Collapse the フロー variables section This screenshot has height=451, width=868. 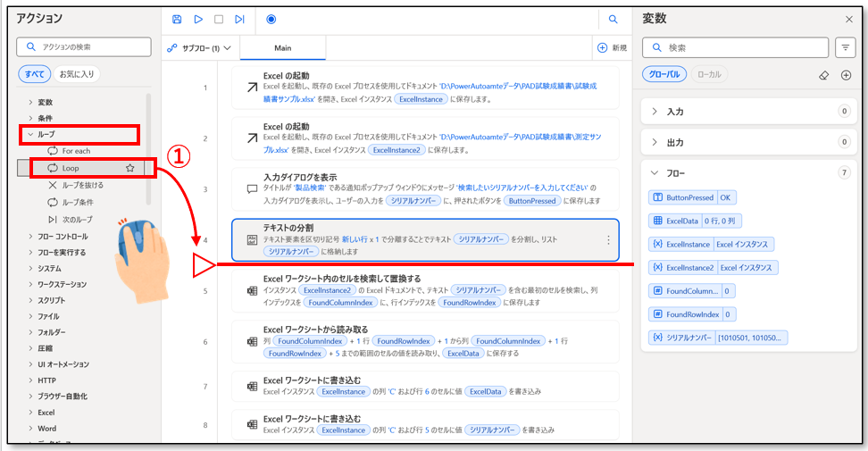[655, 172]
